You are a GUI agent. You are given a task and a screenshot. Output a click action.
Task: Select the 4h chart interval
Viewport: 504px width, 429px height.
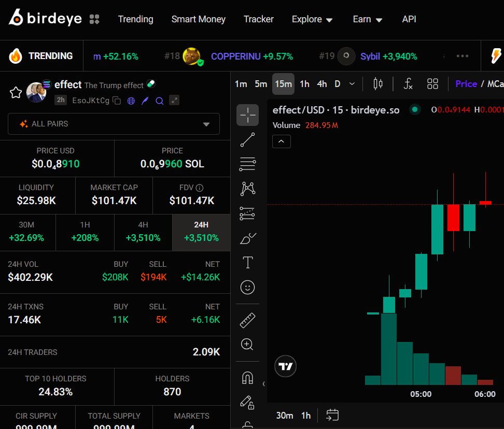pos(322,84)
